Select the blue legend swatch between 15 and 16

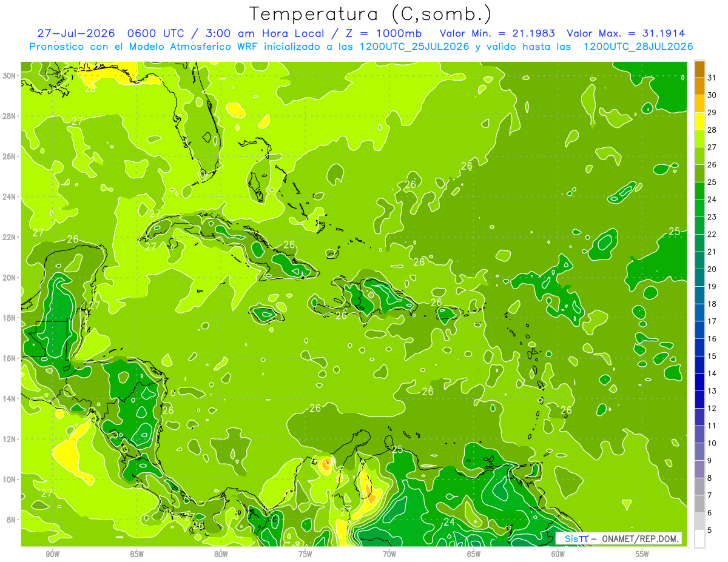(x=699, y=347)
